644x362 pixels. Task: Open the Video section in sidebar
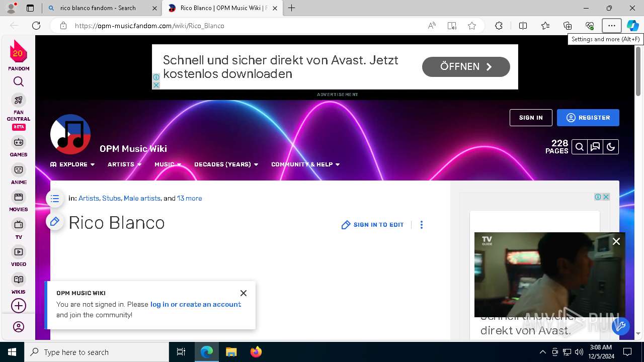click(19, 256)
